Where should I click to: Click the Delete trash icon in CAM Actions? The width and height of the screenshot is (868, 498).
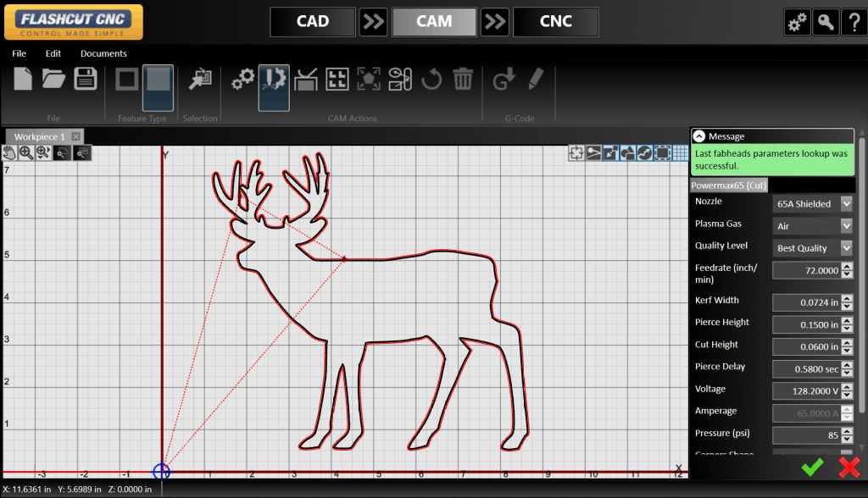[x=462, y=79]
